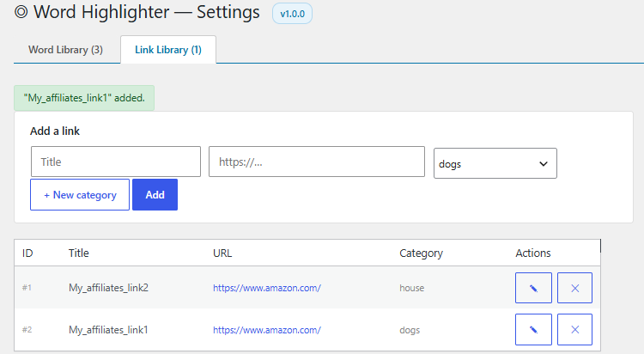
Task: Open the amazon.com link for My_affiliates_link2
Action: tap(267, 288)
